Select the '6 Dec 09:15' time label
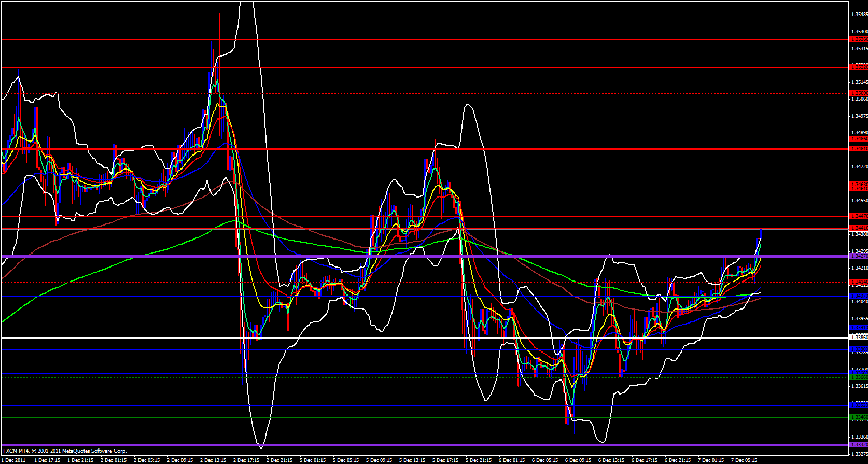868x464 pixels. click(578, 460)
